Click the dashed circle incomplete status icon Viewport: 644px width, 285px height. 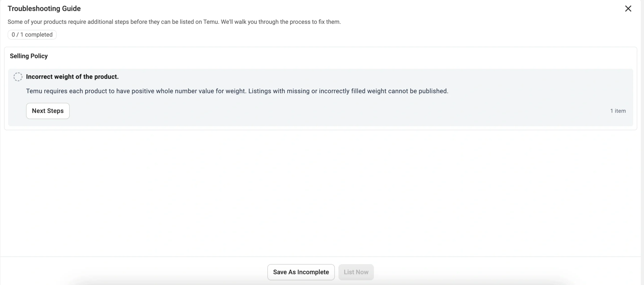[x=18, y=77]
